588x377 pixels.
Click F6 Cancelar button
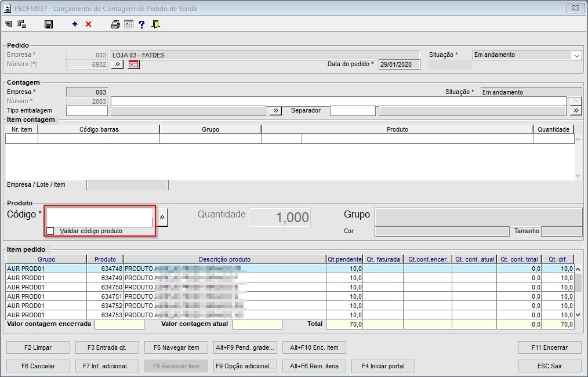pyautogui.click(x=38, y=366)
